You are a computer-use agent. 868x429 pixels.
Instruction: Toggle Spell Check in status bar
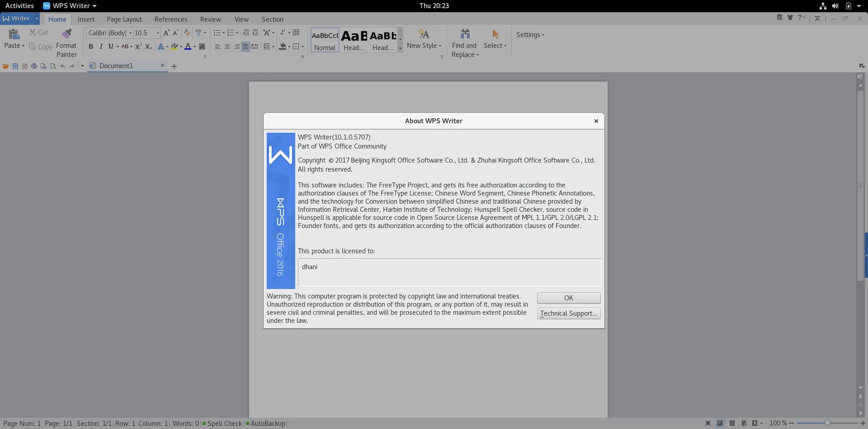[x=222, y=424]
